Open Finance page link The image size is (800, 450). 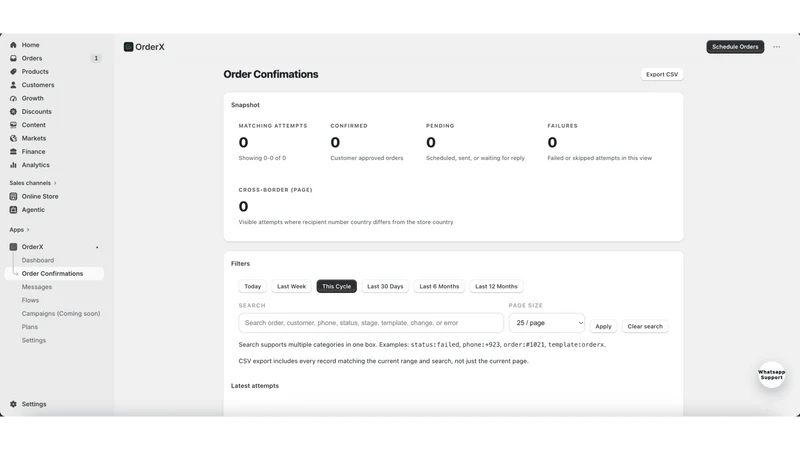pyautogui.click(x=34, y=152)
